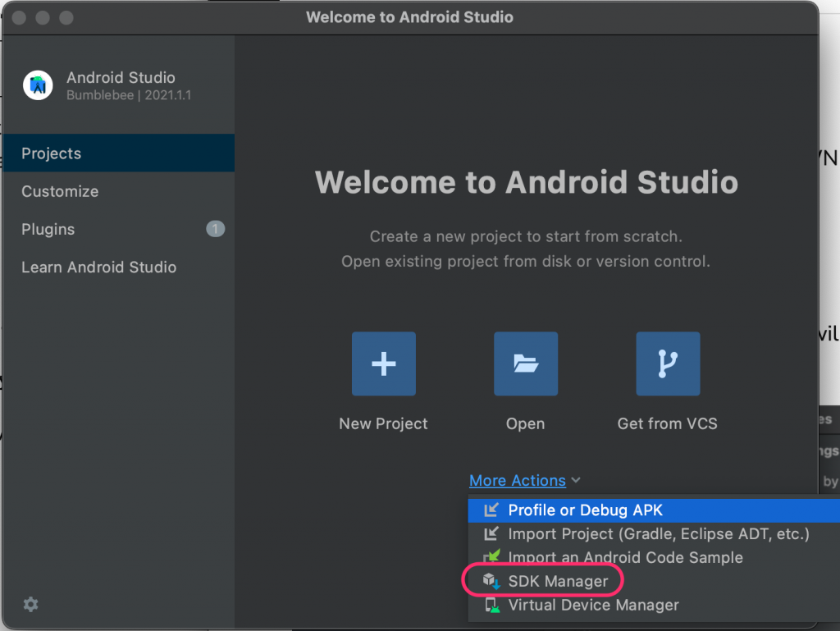Screen dimensions: 840x631
Task: Launch Virtual Device Manager from menu
Action: point(654,605)
